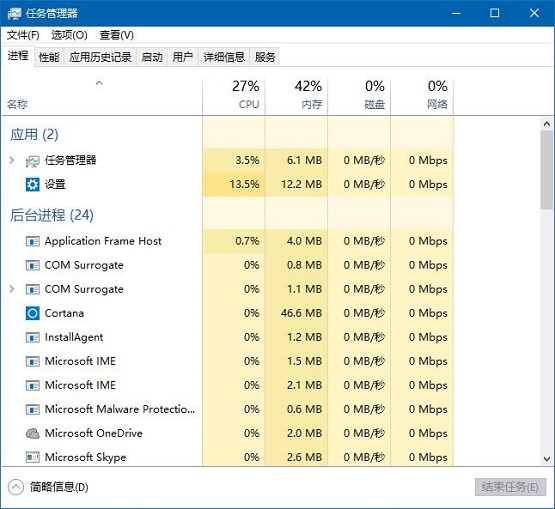
Task: Click the Microsoft OneDrive cloud icon
Action: point(33,433)
